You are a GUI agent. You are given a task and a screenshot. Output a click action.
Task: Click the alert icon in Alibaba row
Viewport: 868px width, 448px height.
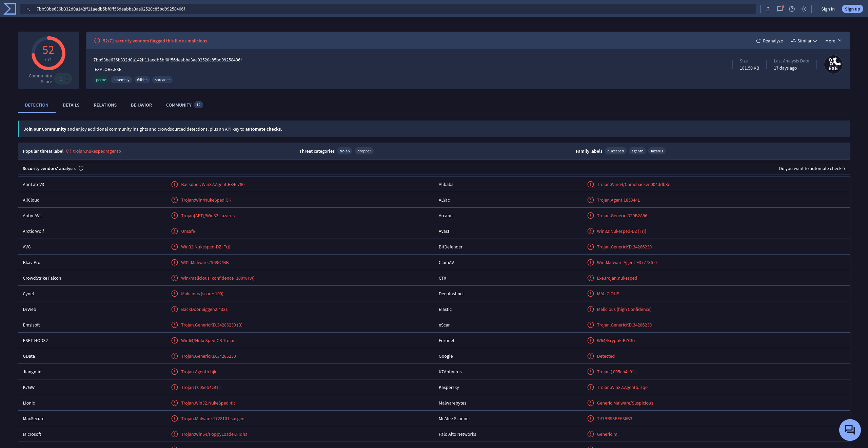click(x=591, y=184)
